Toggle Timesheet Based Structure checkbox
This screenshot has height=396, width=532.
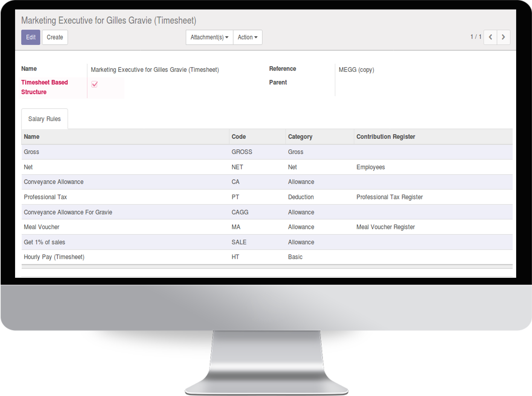coord(95,84)
